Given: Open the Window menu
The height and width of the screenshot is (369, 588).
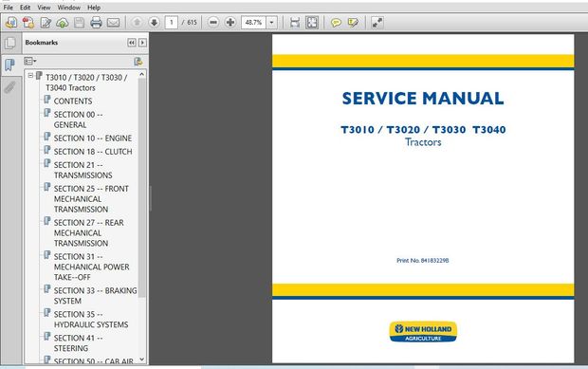Looking at the screenshot, I should pyautogui.click(x=68, y=8).
